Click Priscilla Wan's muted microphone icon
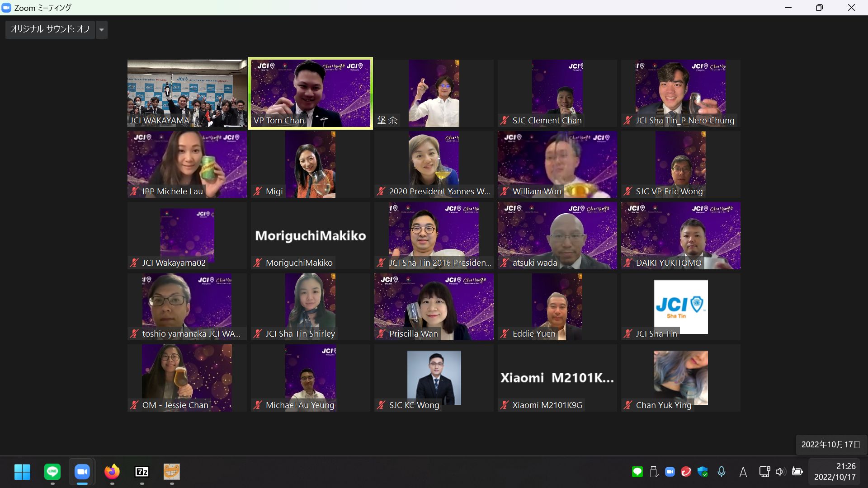868x488 pixels. point(381,334)
